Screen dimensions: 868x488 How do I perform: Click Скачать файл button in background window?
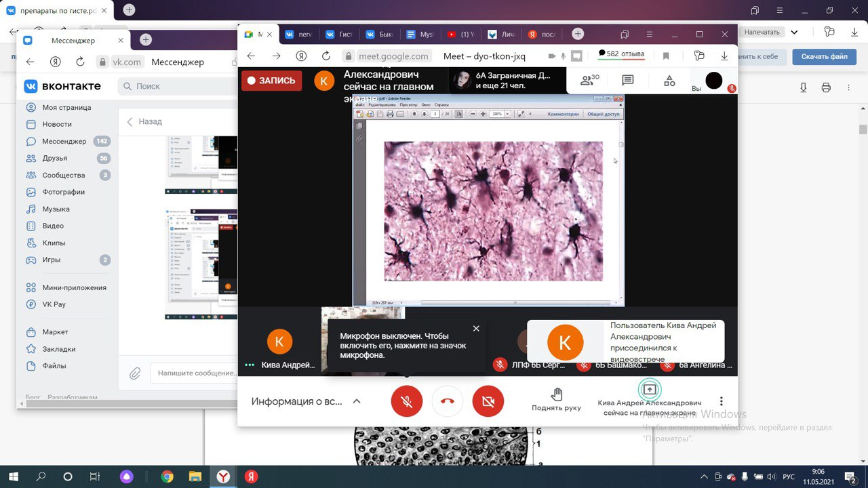(x=825, y=57)
